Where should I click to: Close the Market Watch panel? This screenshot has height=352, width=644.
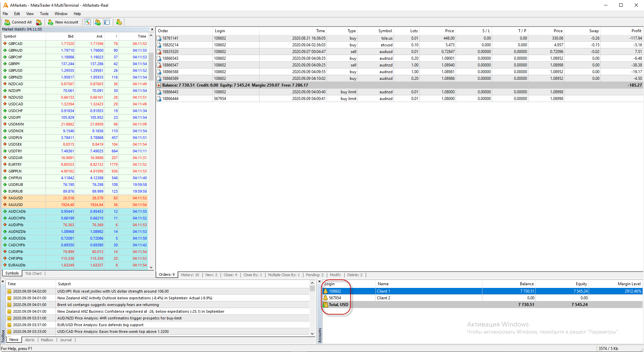pos(152,30)
